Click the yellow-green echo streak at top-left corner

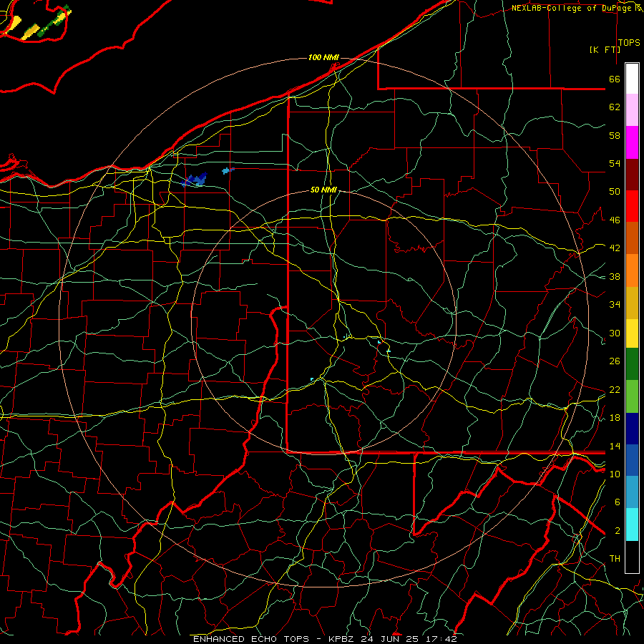pos(55,21)
